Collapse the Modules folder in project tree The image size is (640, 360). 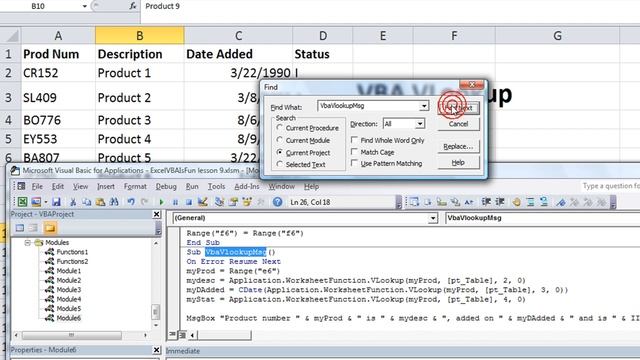coord(27,242)
